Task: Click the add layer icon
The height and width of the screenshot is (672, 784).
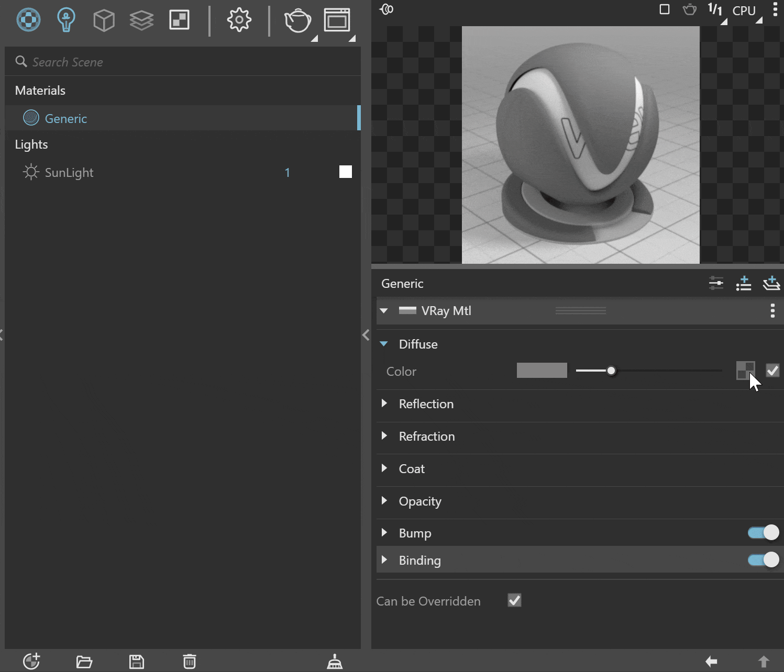Action: pyautogui.click(x=771, y=284)
